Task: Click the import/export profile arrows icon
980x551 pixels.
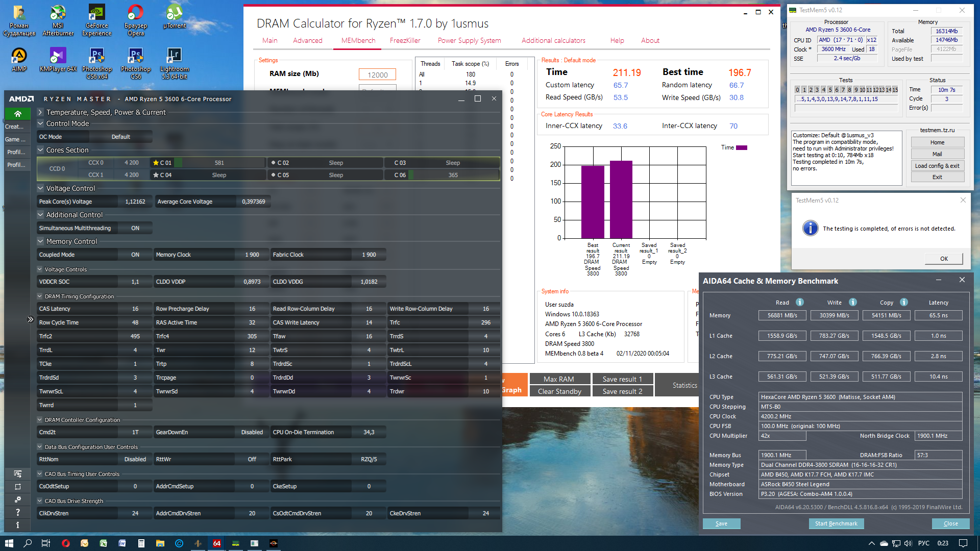Action: pos(17,474)
